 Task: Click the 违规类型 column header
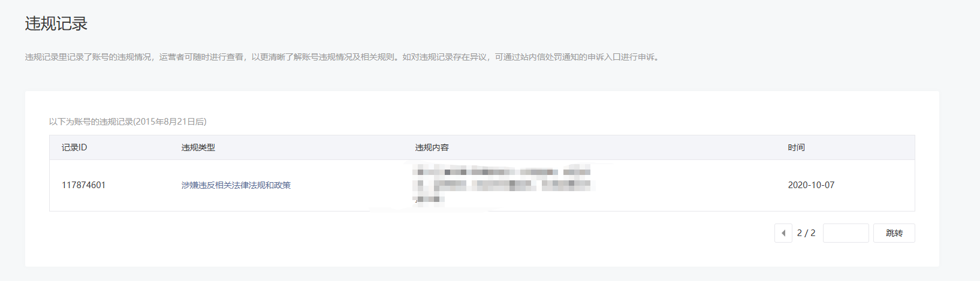(x=198, y=147)
